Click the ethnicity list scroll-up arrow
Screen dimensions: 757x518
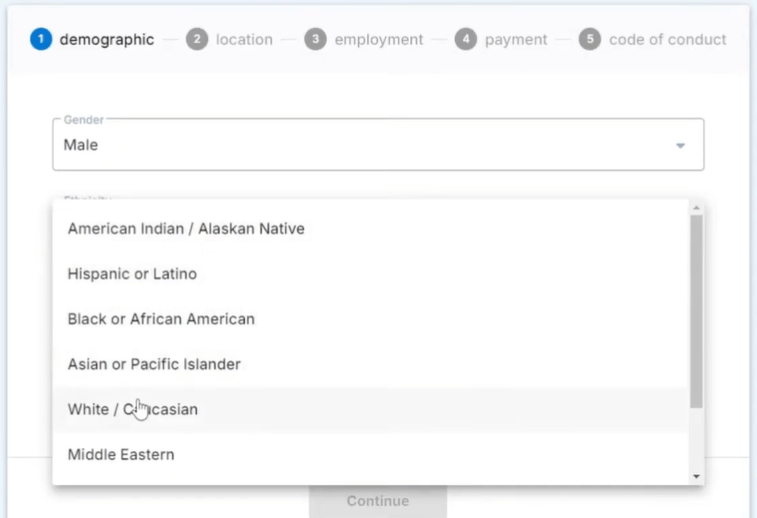tap(696, 208)
